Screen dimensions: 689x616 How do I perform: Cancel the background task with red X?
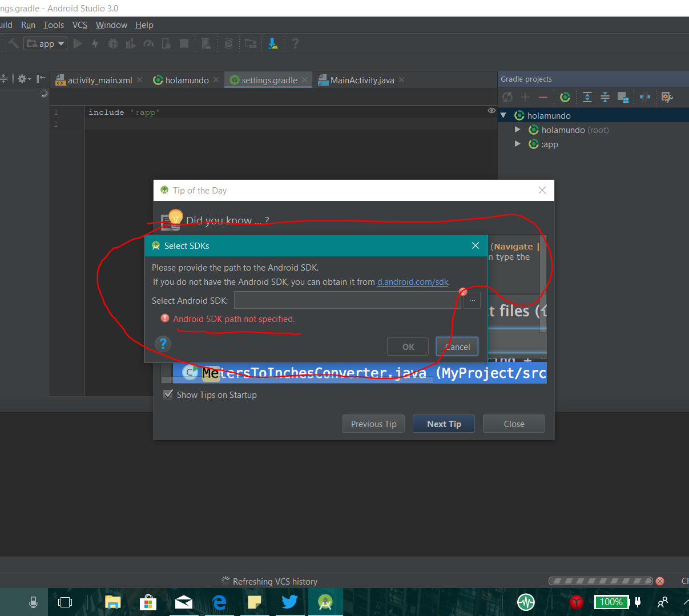(x=660, y=581)
